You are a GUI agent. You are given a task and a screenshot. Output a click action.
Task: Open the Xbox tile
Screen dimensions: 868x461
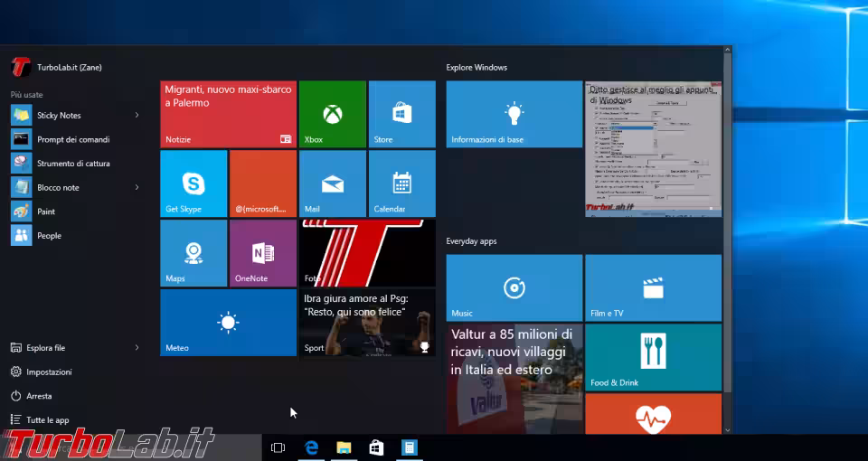333,114
